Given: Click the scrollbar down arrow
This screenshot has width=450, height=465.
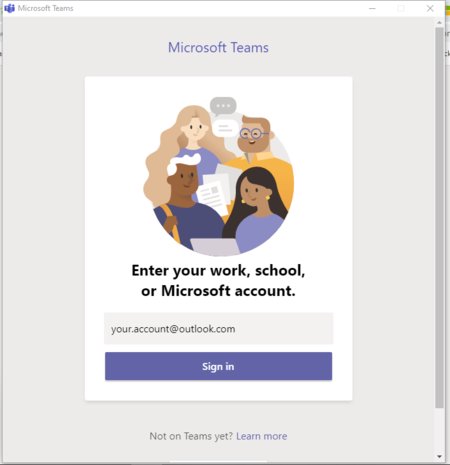Looking at the screenshot, I should tap(439, 456).
